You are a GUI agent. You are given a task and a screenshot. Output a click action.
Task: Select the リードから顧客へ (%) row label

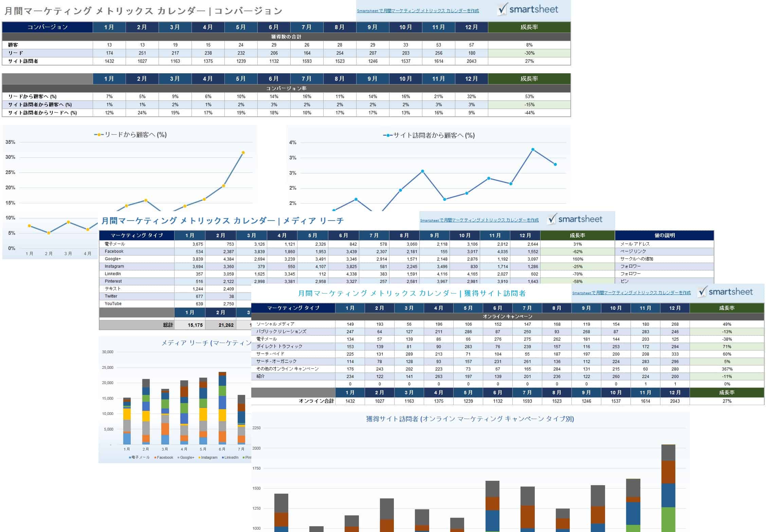(48, 96)
